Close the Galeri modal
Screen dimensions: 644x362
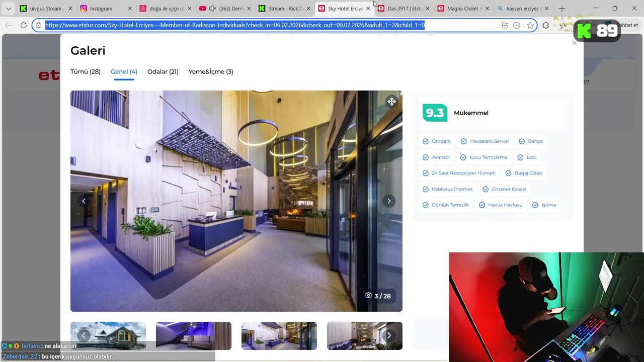pyautogui.click(x=575, y=43)
